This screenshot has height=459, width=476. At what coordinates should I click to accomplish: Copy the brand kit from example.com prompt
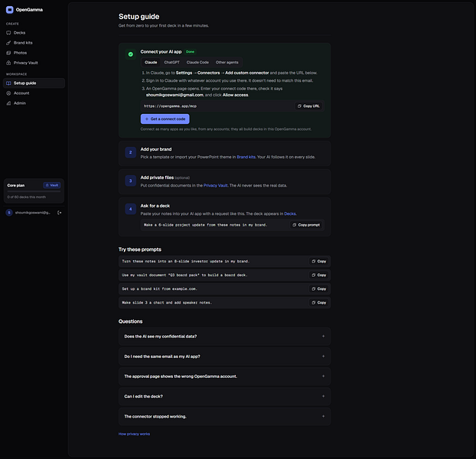point(319,289)
